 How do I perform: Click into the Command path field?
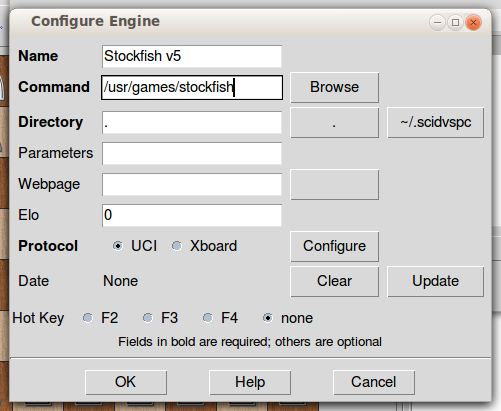coord(192,87)
